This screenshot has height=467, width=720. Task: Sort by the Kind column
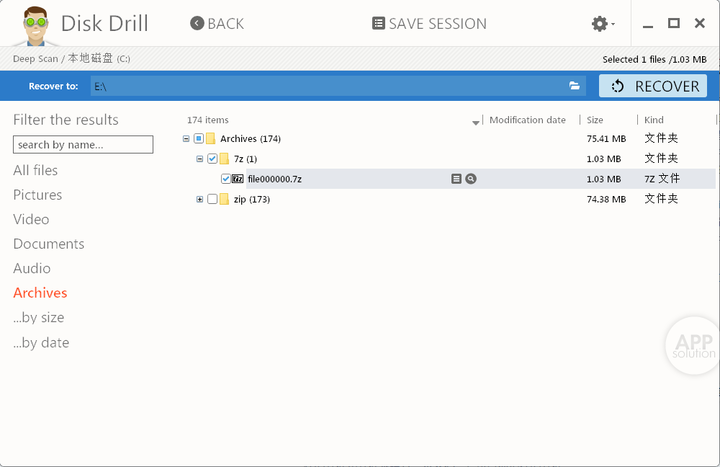click(653, 120)
